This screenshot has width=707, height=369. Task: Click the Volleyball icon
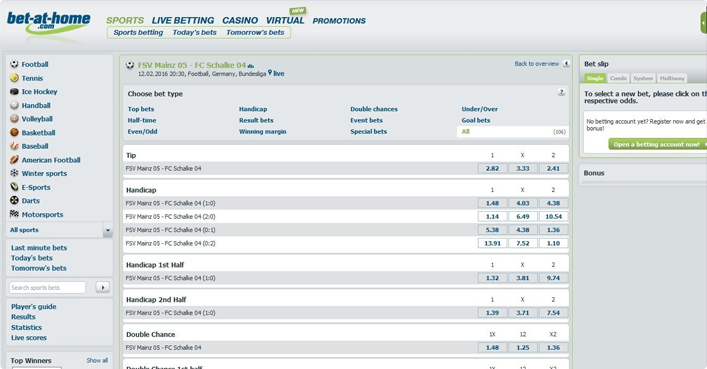point(14,119)
